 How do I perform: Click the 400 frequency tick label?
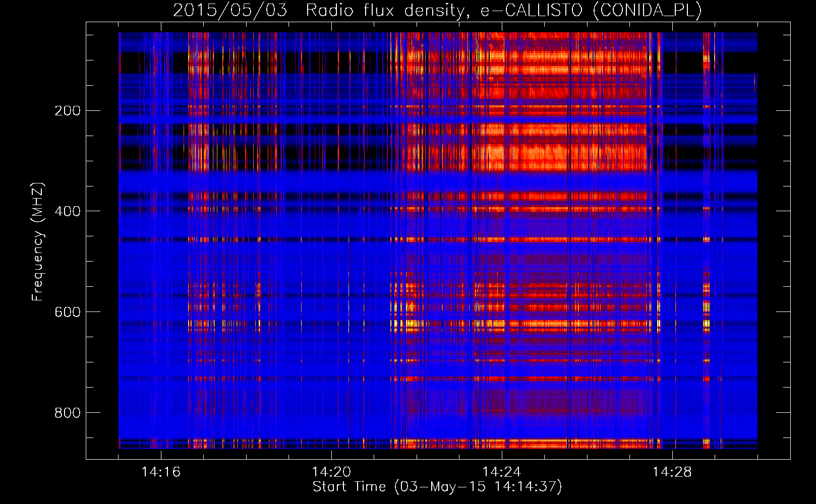(x=67, y=211)
